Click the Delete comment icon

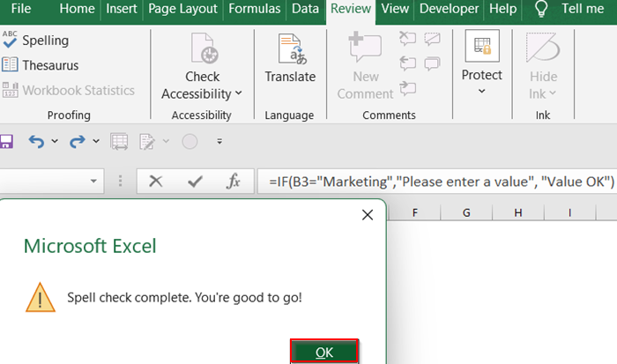tap(407, 39)
